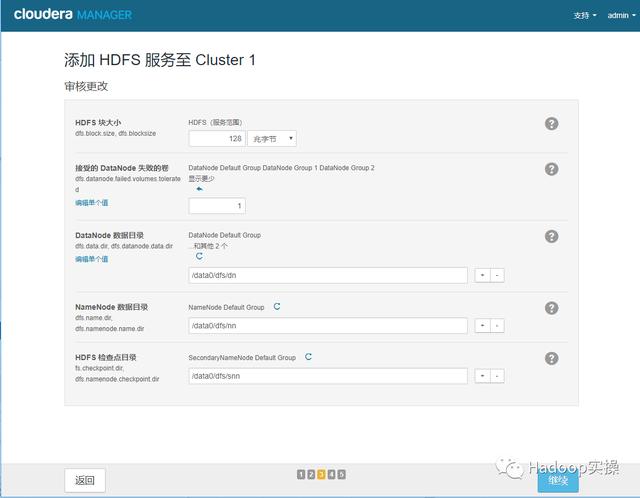Open the 支持 support menu
The height and width of the screenshot is (498, 640).
(584, 15)
